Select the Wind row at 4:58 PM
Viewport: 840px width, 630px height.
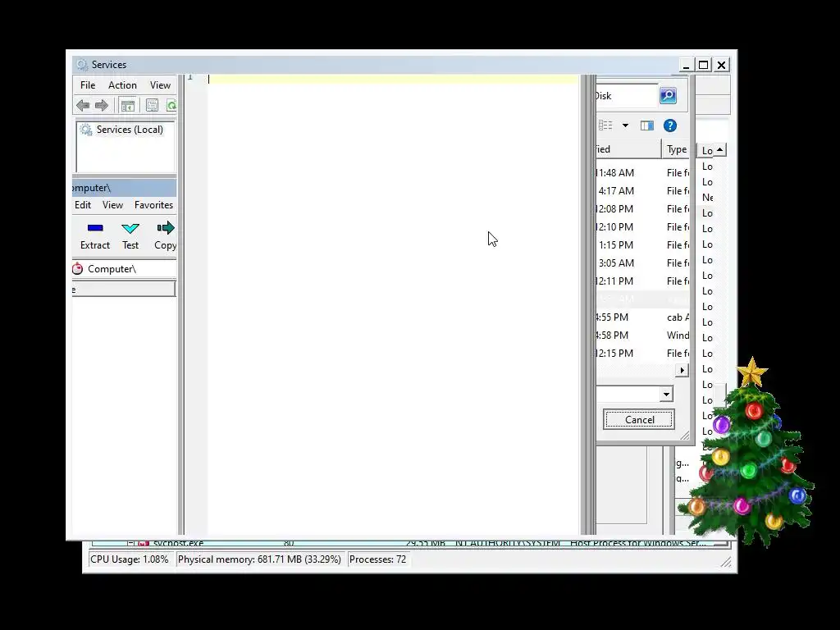(643, 336)
